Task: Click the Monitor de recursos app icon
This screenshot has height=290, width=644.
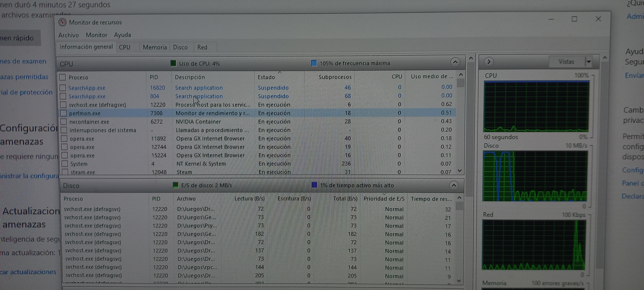Action: 62,22
